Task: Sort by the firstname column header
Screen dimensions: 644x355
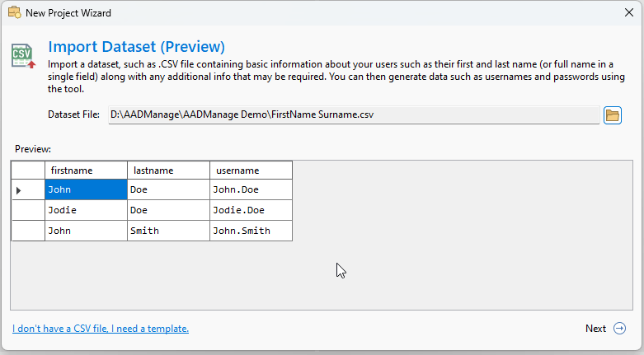Action: [x=86, y=170]
